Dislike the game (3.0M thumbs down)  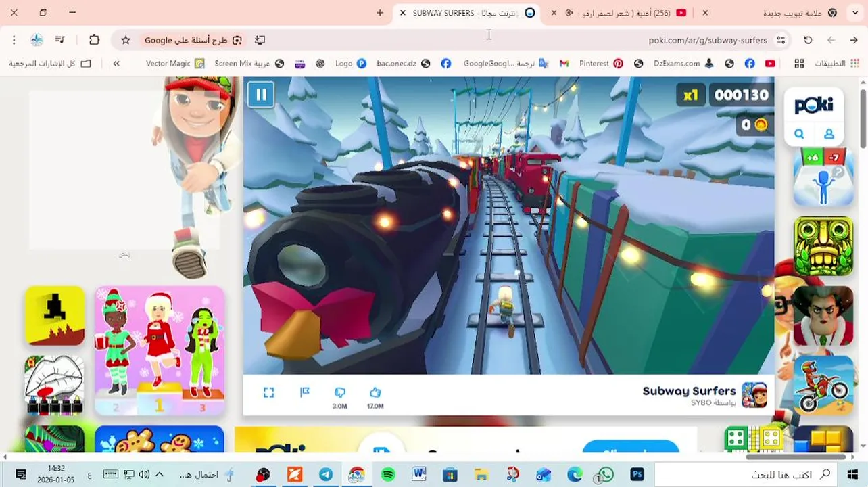(339, 392)
